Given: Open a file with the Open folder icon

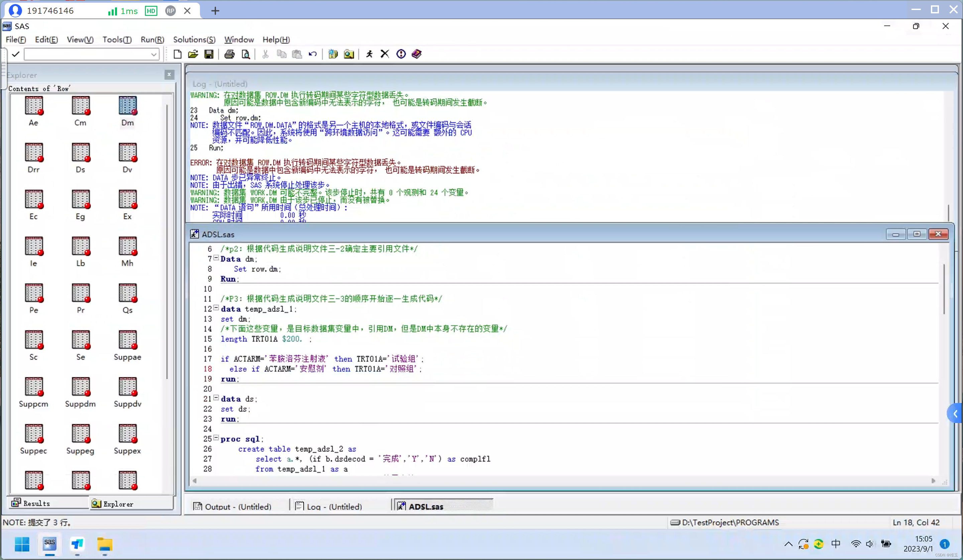Looking at the screenshot, I should point(193,54).
